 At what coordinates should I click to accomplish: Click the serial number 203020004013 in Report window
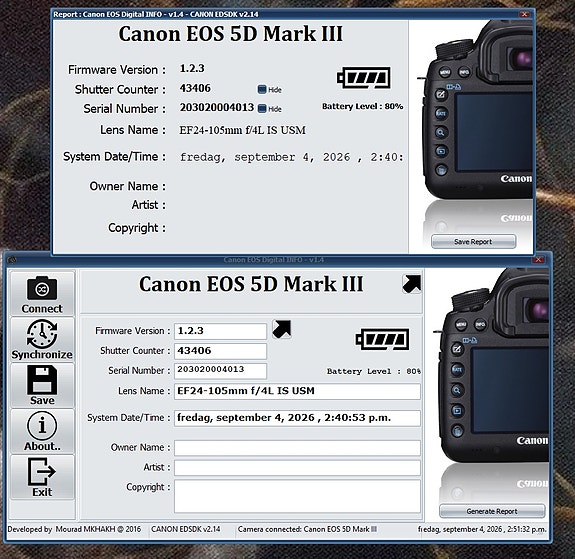point(217,107)
